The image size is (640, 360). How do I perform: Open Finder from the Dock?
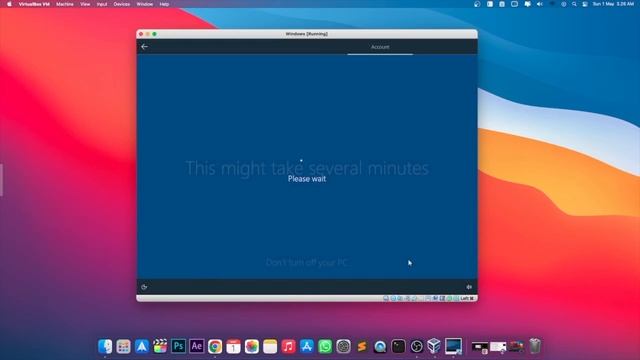pos(105,346)
